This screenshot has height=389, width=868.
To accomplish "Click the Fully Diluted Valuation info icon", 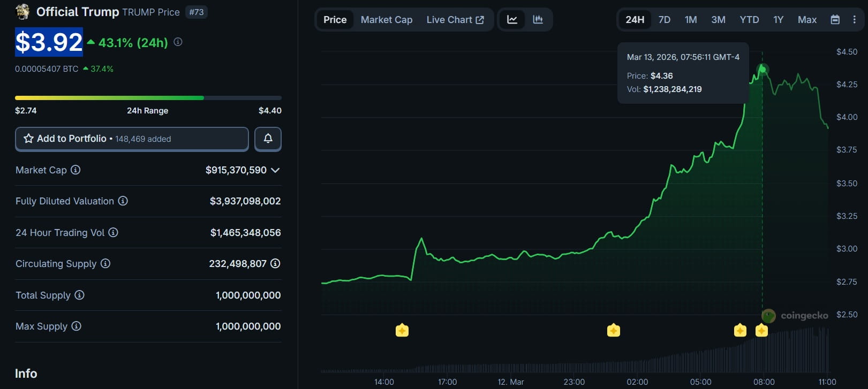I will click(123, 201).
